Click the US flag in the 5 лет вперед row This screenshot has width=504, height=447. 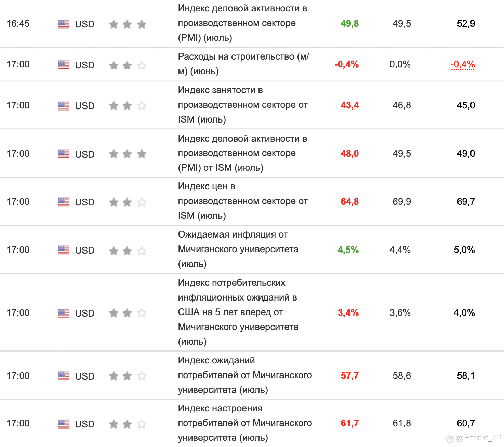64,313
